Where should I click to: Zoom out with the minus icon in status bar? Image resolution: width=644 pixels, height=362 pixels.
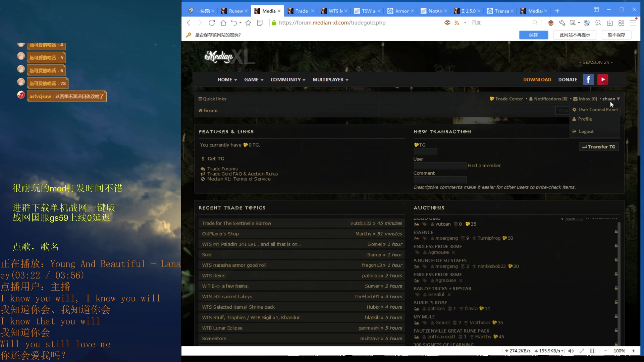[x=605, y=351]
